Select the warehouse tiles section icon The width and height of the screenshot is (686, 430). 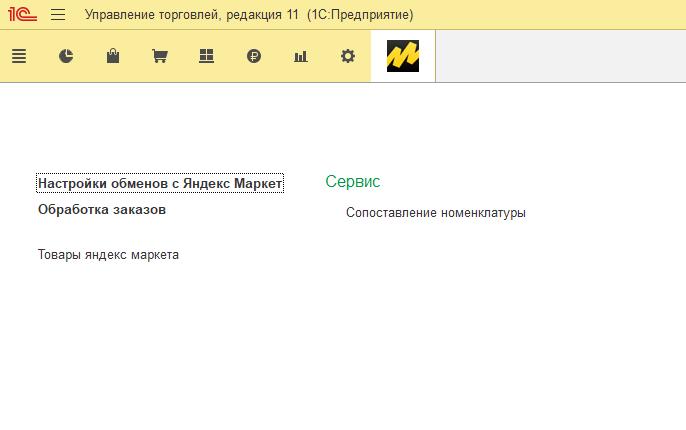point(207,56)
